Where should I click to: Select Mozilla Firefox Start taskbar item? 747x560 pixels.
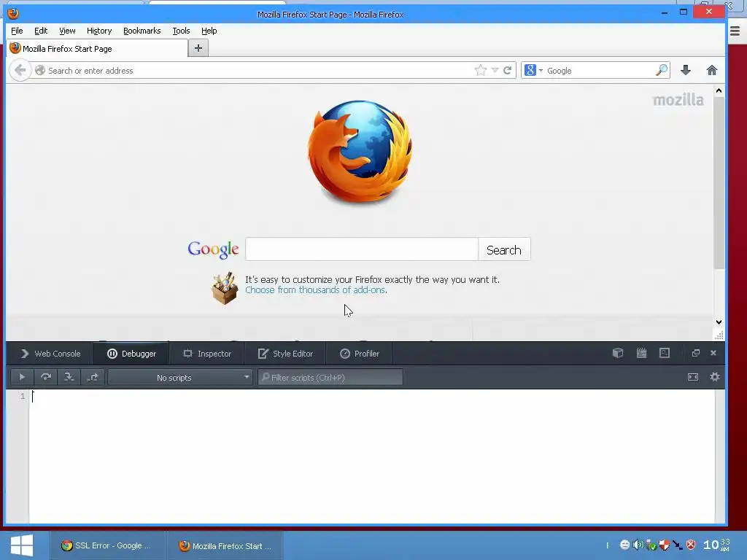(x=225, y=545)
